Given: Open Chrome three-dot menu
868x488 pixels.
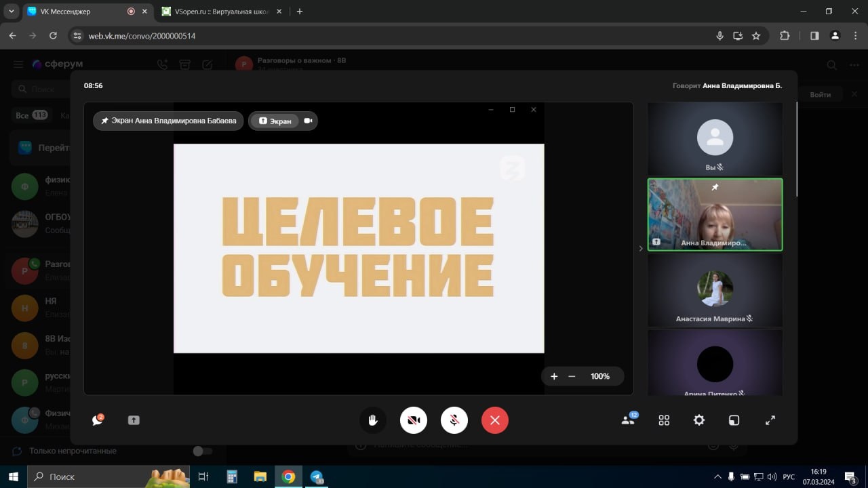Looking at the screenshot, I should click(855, 36).
